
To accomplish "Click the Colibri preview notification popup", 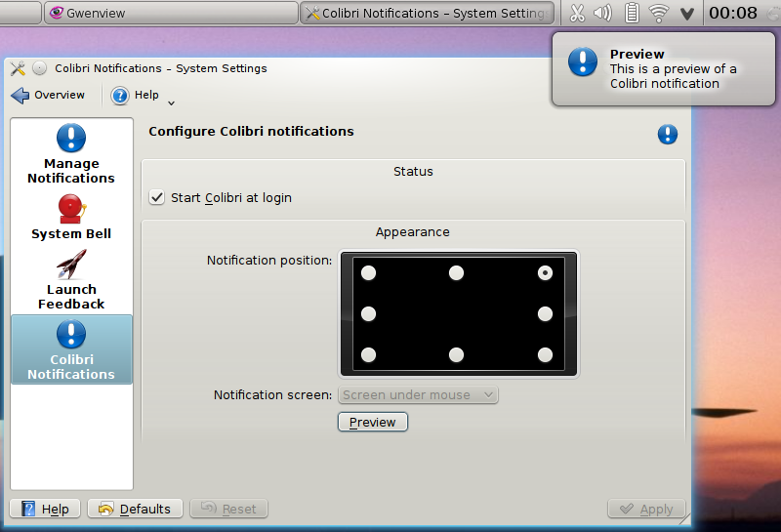I will coord(664,69).
